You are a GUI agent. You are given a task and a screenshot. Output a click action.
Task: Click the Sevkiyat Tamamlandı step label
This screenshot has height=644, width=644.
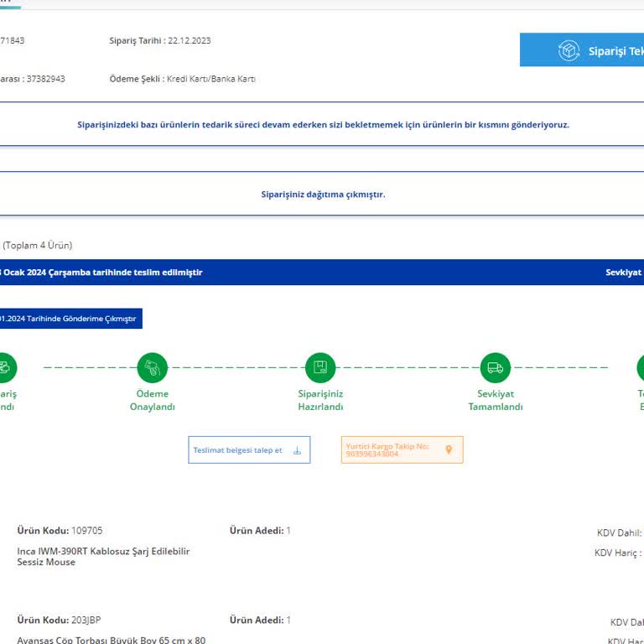(x=496, y=400)
